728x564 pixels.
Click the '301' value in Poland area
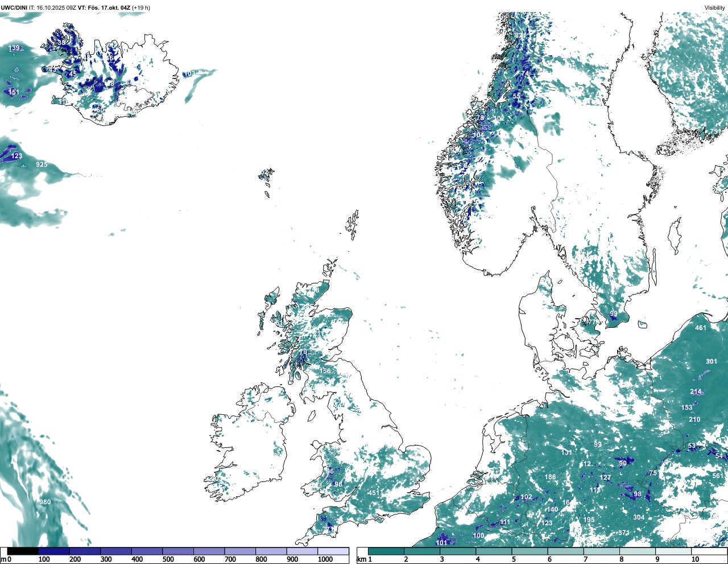[712, 361]
